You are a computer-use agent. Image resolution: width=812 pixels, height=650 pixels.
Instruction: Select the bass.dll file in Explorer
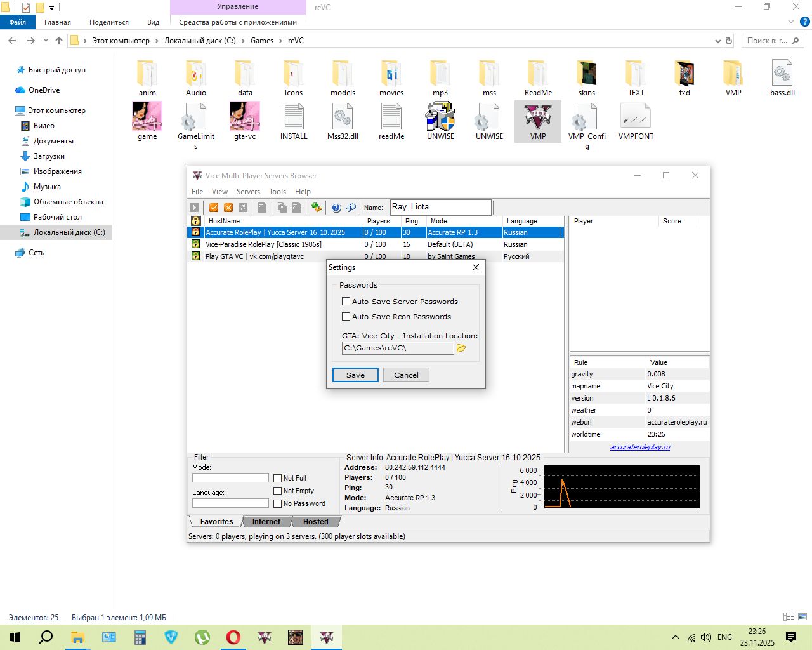coord(782,77)
